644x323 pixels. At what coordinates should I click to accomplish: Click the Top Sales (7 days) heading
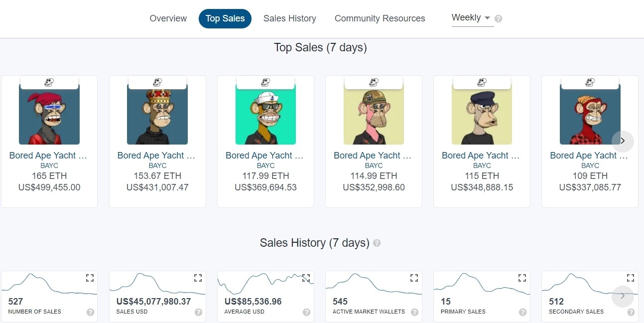(x=320, y=48)
